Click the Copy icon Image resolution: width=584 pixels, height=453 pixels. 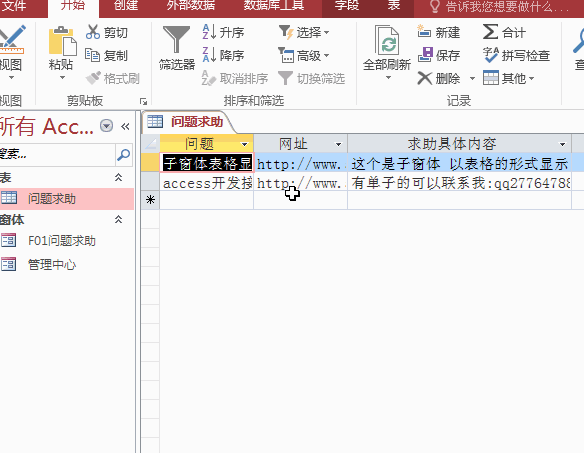tap(92, 56)
